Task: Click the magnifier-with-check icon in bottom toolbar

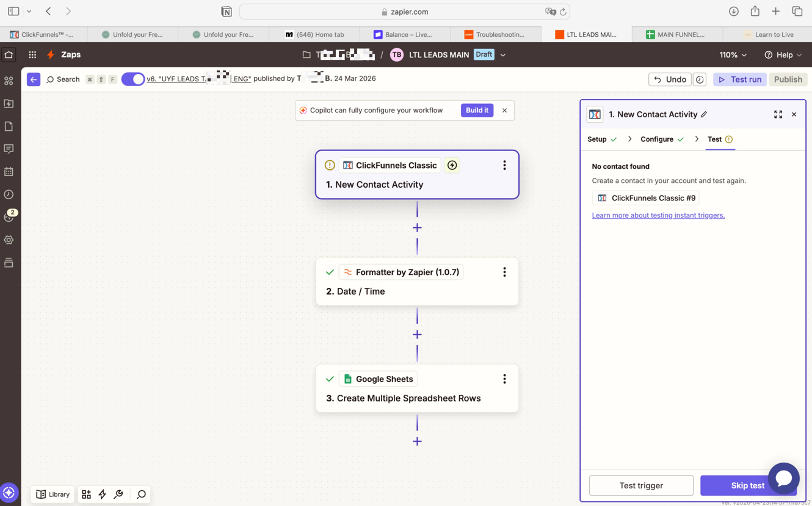Action: coord(118,494)
